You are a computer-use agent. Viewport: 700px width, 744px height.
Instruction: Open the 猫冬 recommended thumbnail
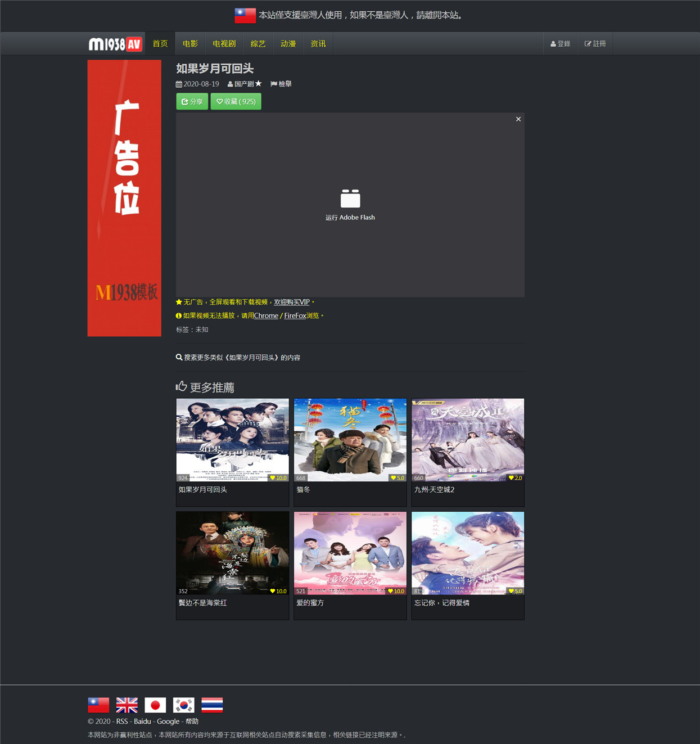click(x=350, y=440)
